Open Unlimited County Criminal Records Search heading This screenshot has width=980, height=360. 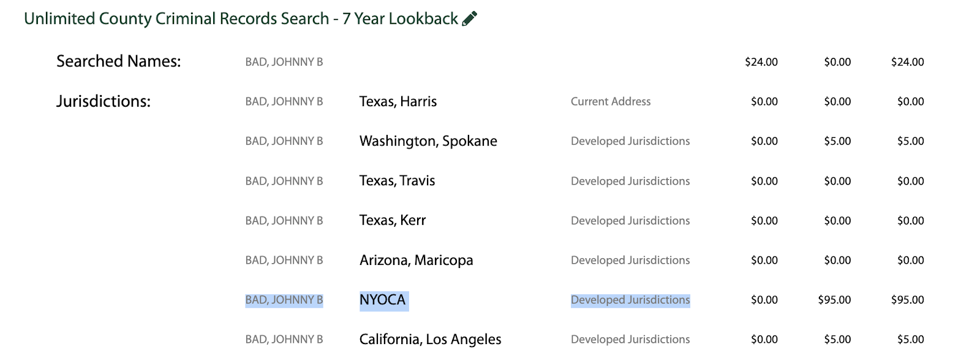(x=241, y=19)
